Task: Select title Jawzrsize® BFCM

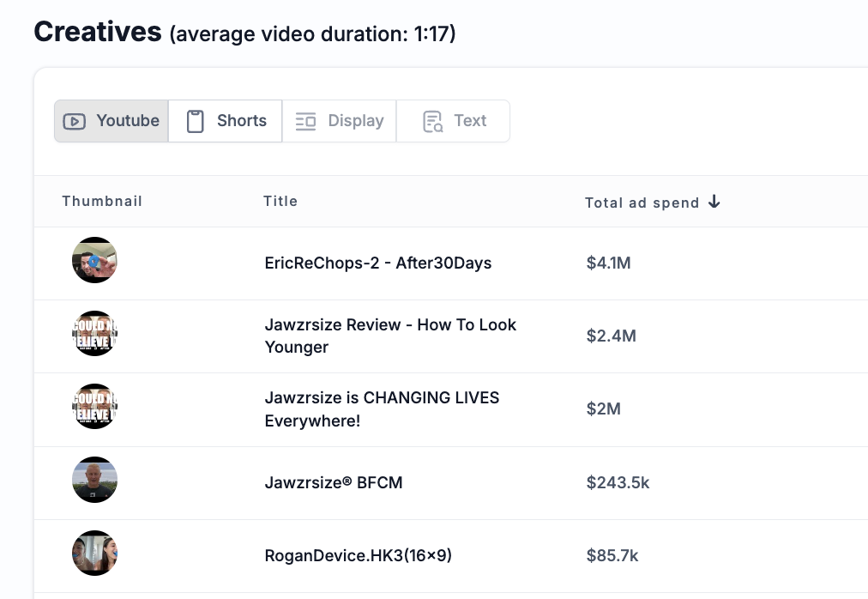Action: [x=334, y=482]
